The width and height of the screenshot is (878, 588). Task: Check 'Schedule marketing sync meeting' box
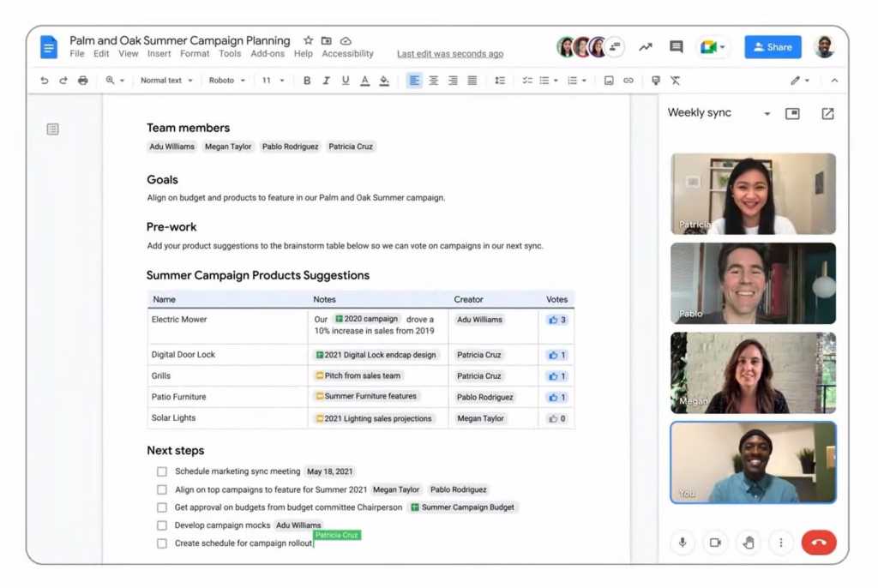point(162,471)
